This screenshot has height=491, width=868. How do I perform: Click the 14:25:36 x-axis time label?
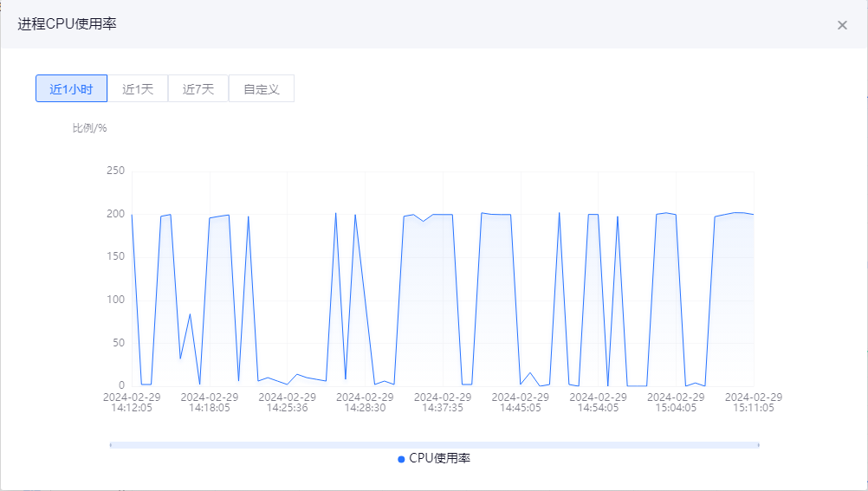pyautogui.click(x=287, y=408)
